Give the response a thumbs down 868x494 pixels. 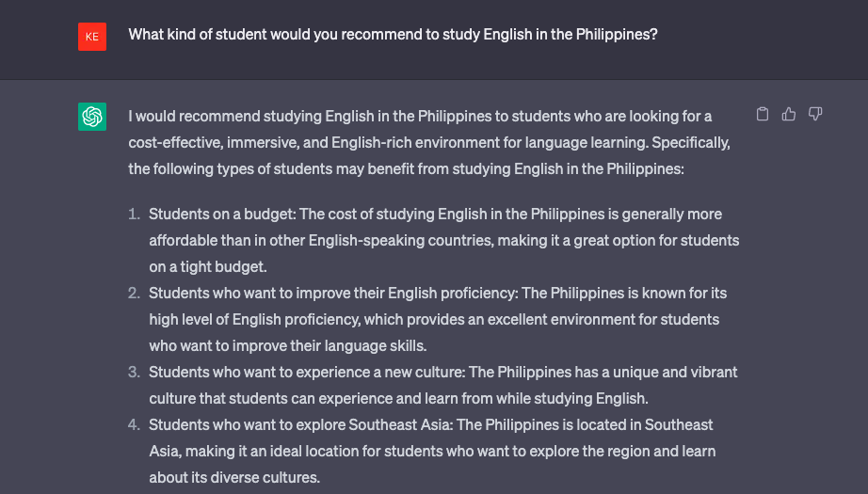pos(815,114)
